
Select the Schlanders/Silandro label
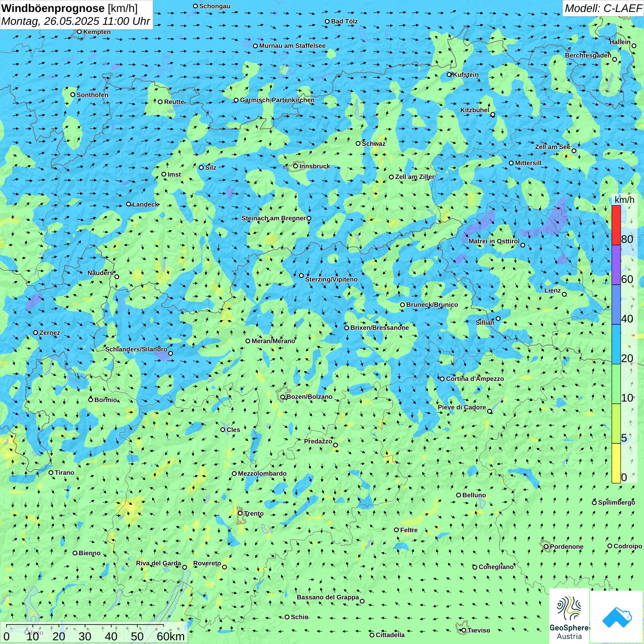tap(136, 349)
